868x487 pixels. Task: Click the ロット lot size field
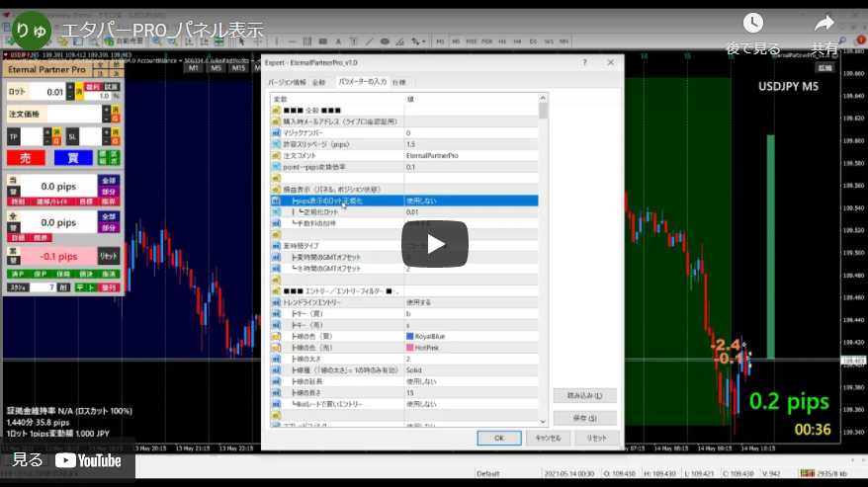[x=46, y=92]
